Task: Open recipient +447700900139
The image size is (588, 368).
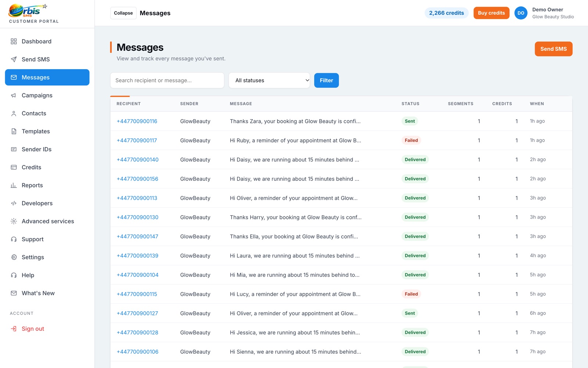Action: 137,255
